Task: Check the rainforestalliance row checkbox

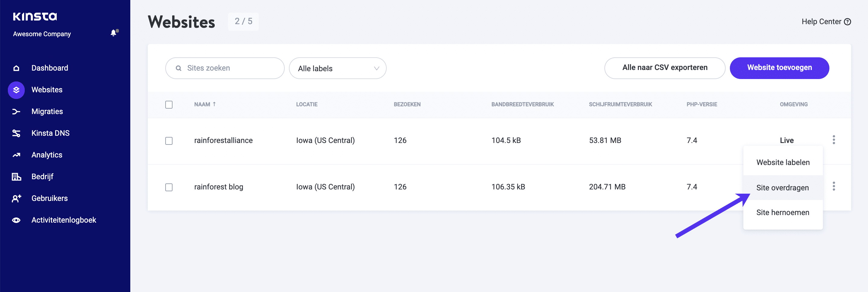Action: [x=169, y=141]
